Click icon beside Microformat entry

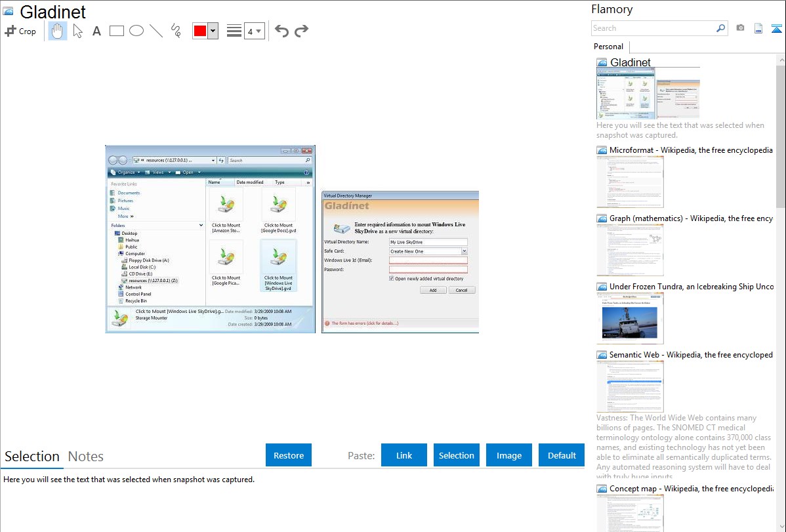[x=602, y=150]
